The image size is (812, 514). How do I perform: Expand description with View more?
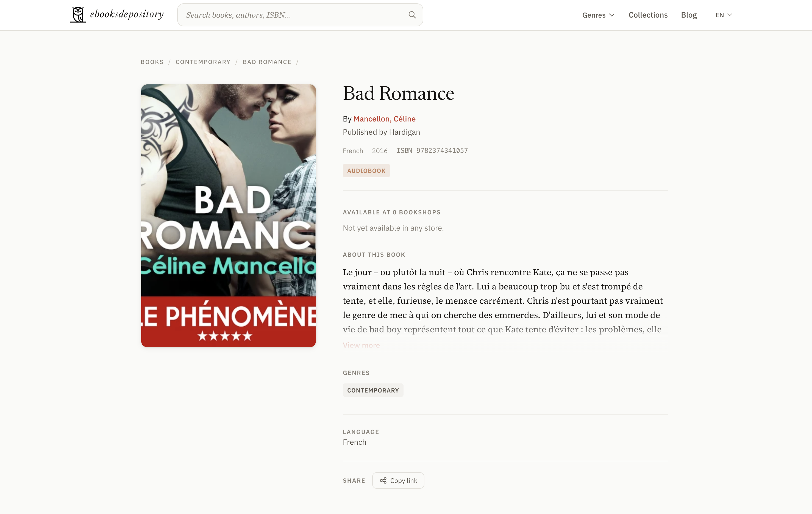click(x=361, y=345)
